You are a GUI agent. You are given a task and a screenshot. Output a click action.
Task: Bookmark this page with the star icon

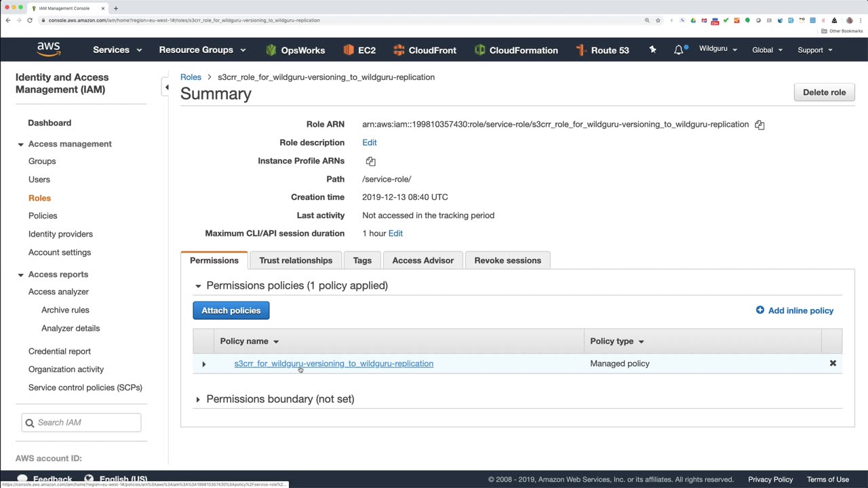point(658,20)
